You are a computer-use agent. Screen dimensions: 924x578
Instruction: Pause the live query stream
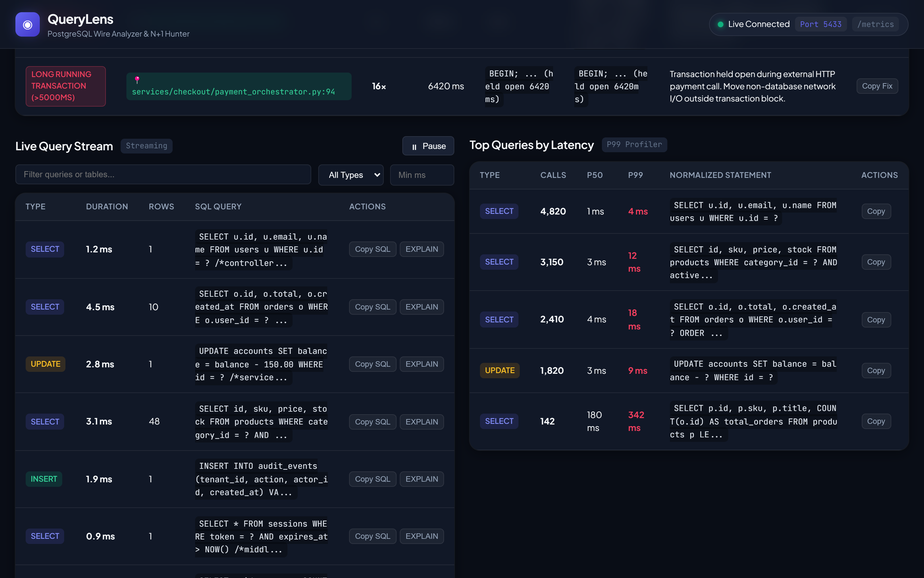(428, 146)
